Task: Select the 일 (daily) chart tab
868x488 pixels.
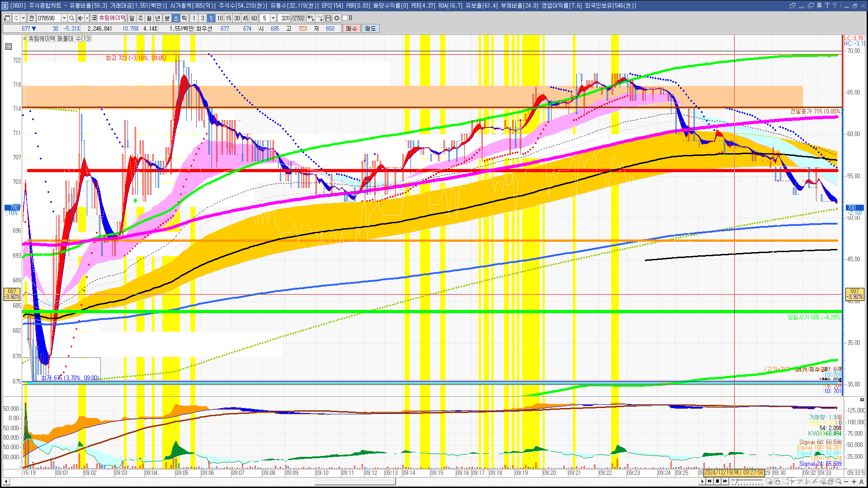Action: 132,18
